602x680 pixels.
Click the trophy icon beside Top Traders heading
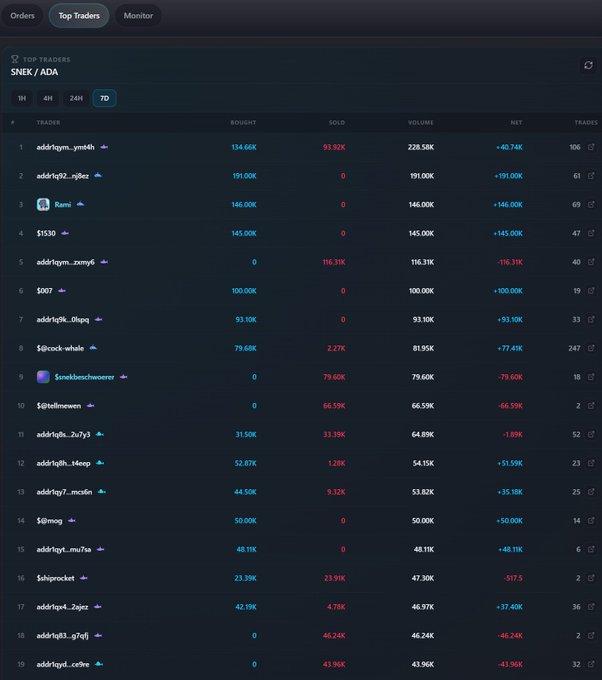15,59
